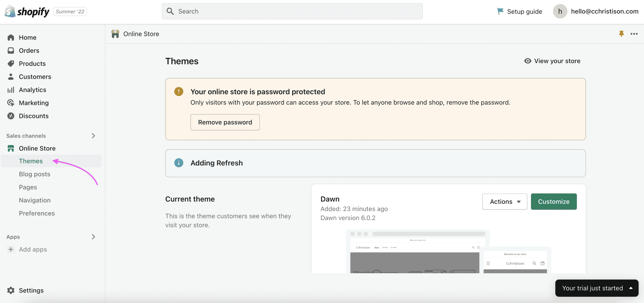Screen dimensions: 644x303
Task: Click the Marketing target icon in sidebar
Action: (x=11, y=103)
